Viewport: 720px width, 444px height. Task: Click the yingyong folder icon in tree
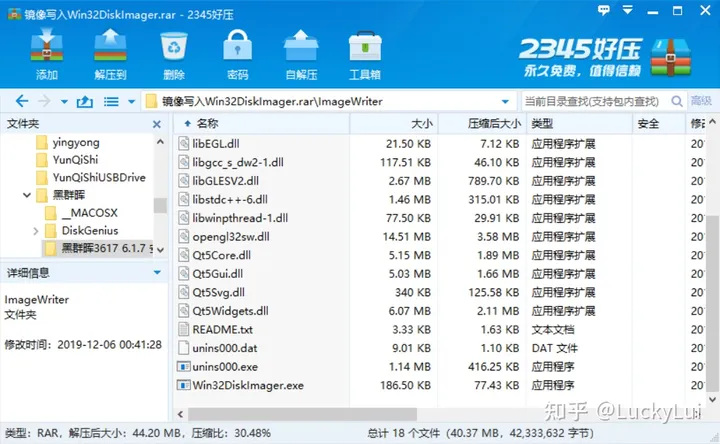point(42,142)
